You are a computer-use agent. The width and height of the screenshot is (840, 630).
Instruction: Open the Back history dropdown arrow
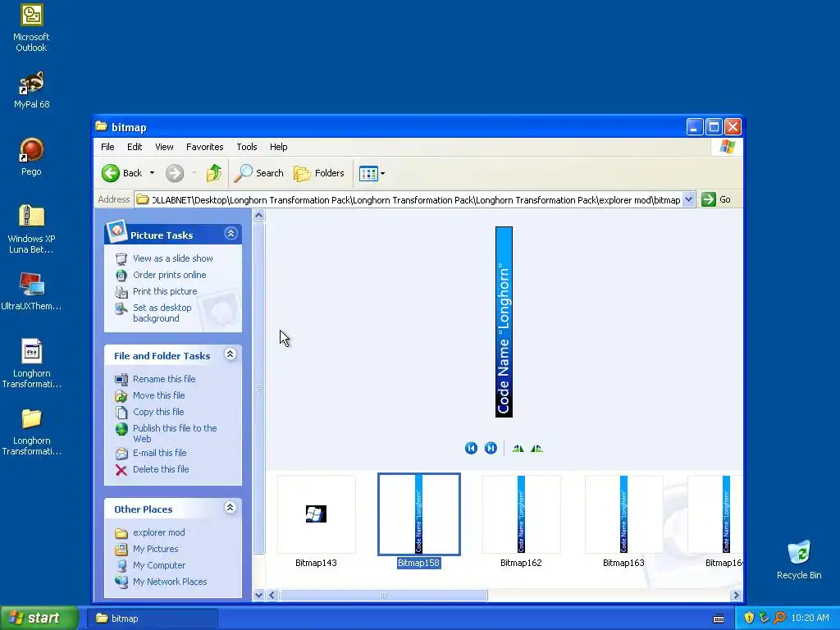(x=152, y=173)
